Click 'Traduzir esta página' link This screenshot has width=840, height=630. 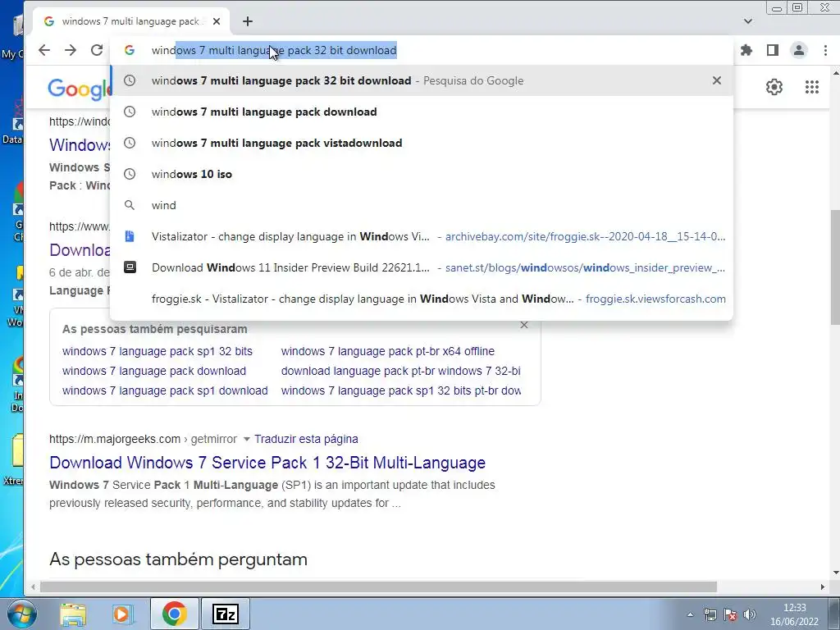point(306,440)
